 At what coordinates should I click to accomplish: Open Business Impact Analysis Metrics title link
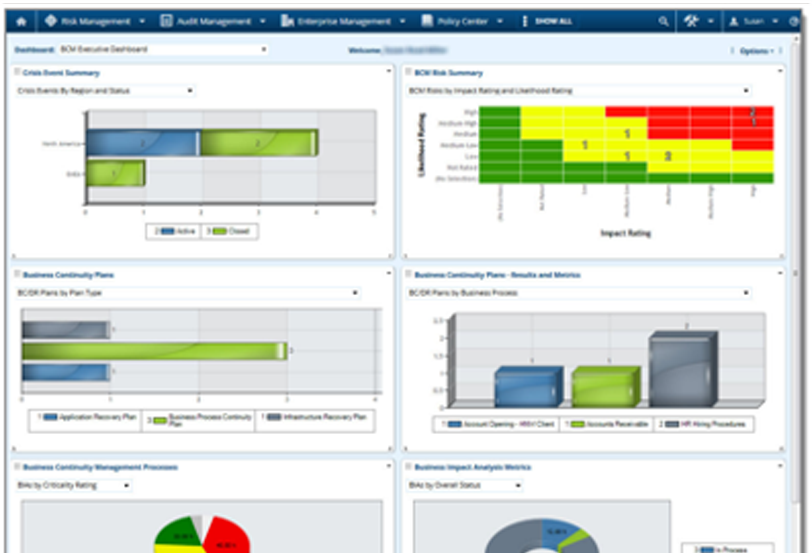pyautogui.click(x=472, y=467)
